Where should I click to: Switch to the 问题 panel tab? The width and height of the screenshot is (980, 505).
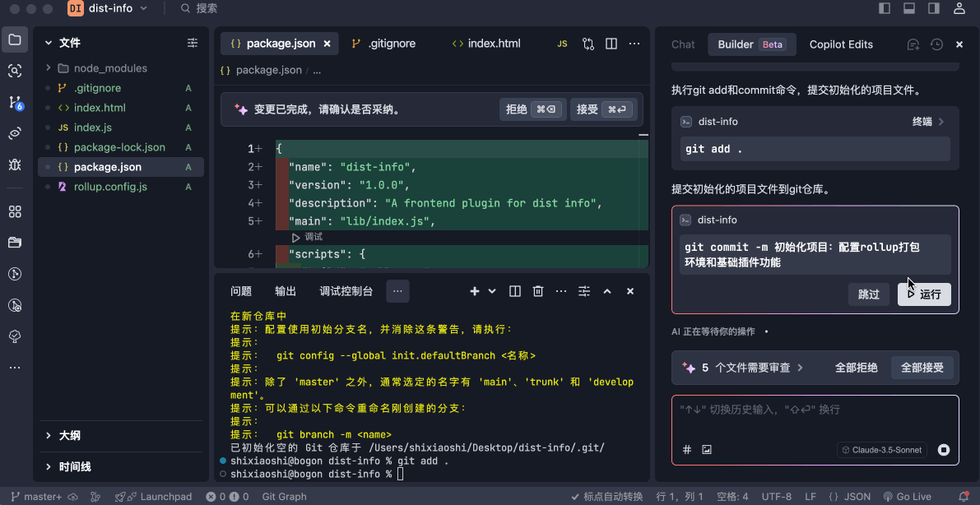[241, 291]
